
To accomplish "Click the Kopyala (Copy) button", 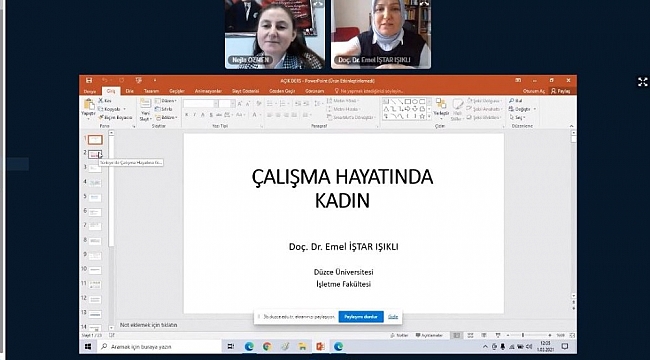I will point(110,109).
